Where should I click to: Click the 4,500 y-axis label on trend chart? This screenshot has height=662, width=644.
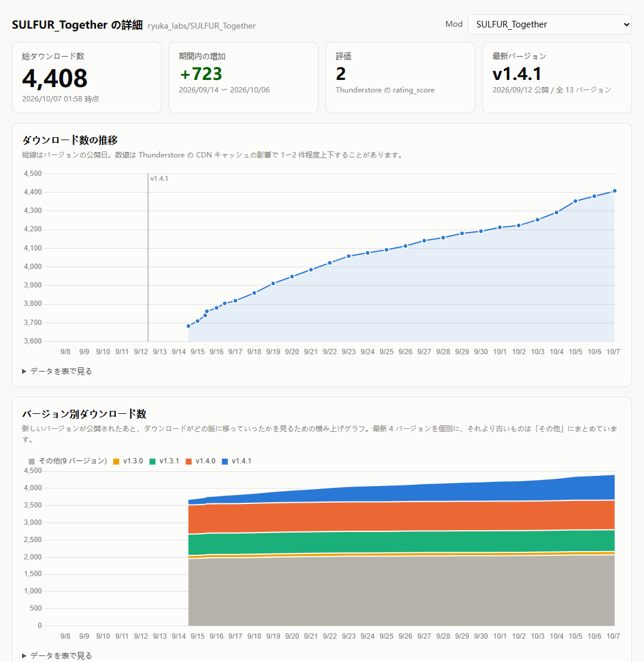[x=33, y=174]
